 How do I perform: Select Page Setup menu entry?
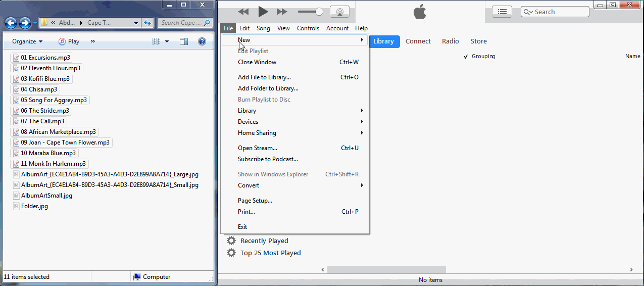(295, 201)
